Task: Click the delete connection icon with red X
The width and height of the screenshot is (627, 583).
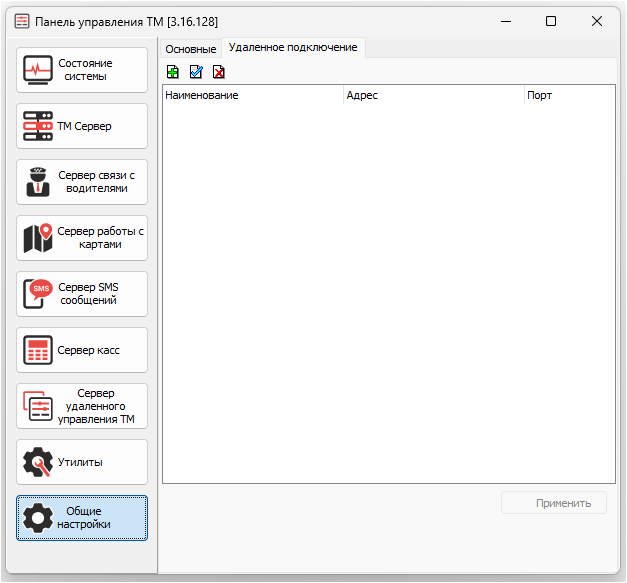Action: 219,72
